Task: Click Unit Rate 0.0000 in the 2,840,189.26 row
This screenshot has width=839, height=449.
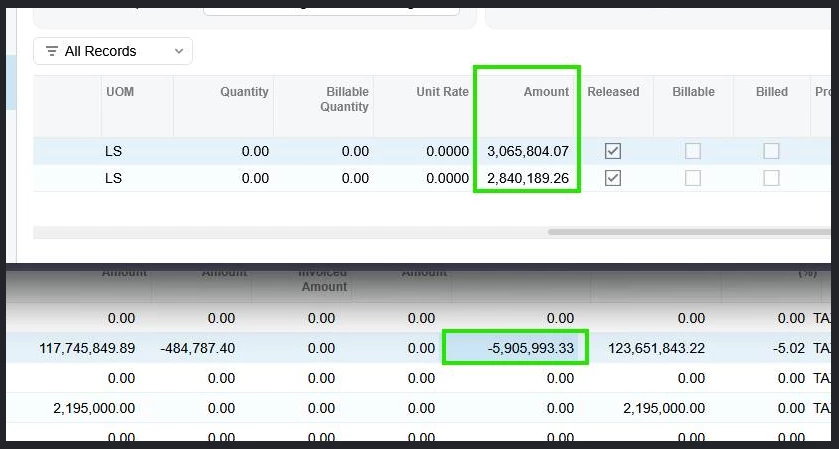Action: (447, 178)
